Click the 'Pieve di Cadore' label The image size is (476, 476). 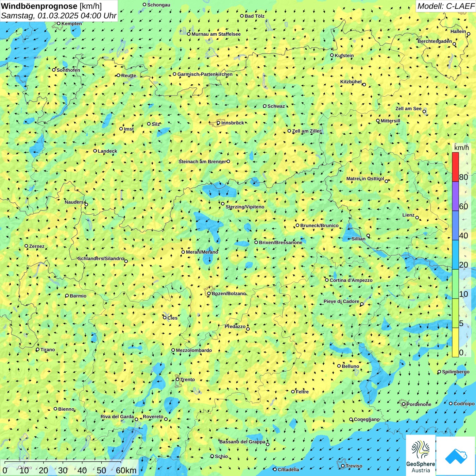(341, 301)
